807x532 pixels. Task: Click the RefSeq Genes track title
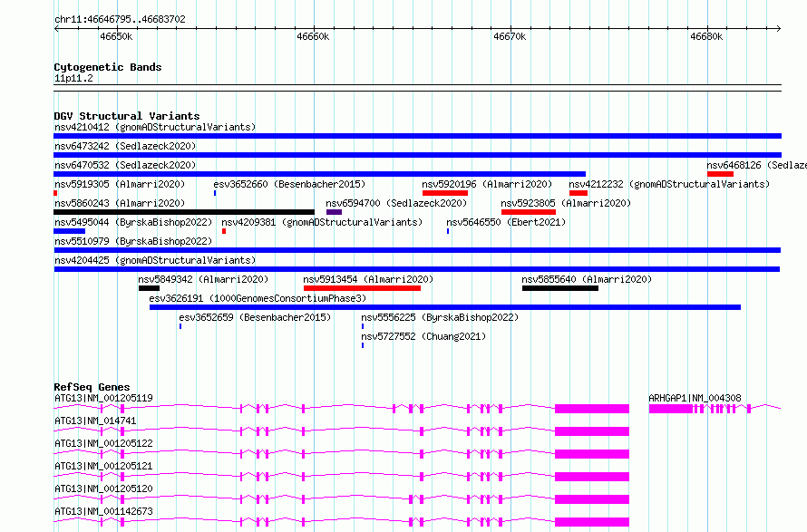click(x=92, y=387)
